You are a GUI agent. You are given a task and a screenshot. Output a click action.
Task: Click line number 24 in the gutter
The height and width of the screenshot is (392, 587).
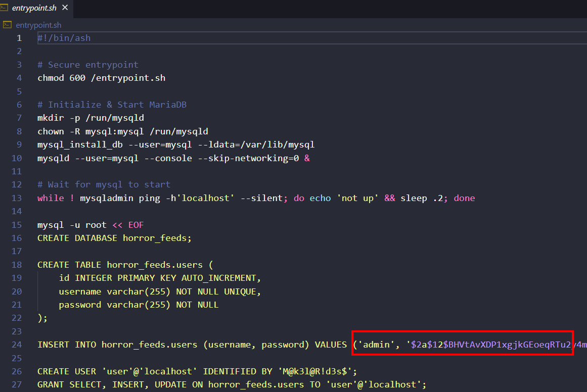(17, 345)
